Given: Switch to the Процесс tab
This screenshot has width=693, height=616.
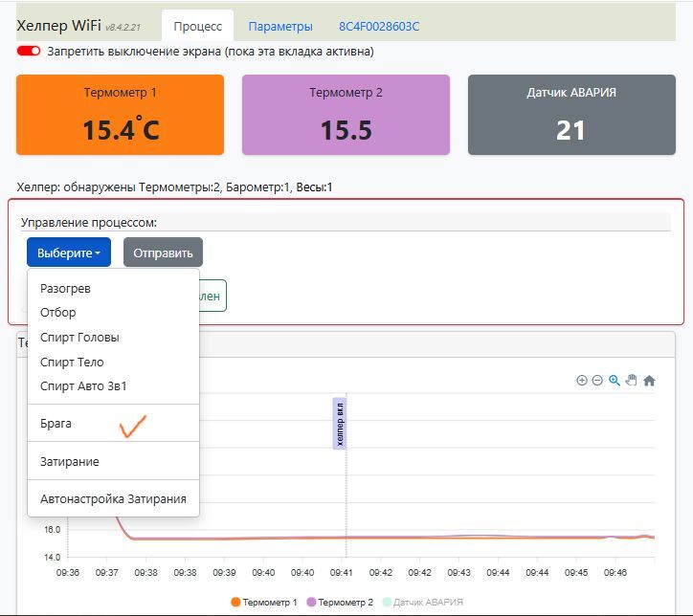Looking at the screenshot, I should pyautogui.click(x=197, y=26).
